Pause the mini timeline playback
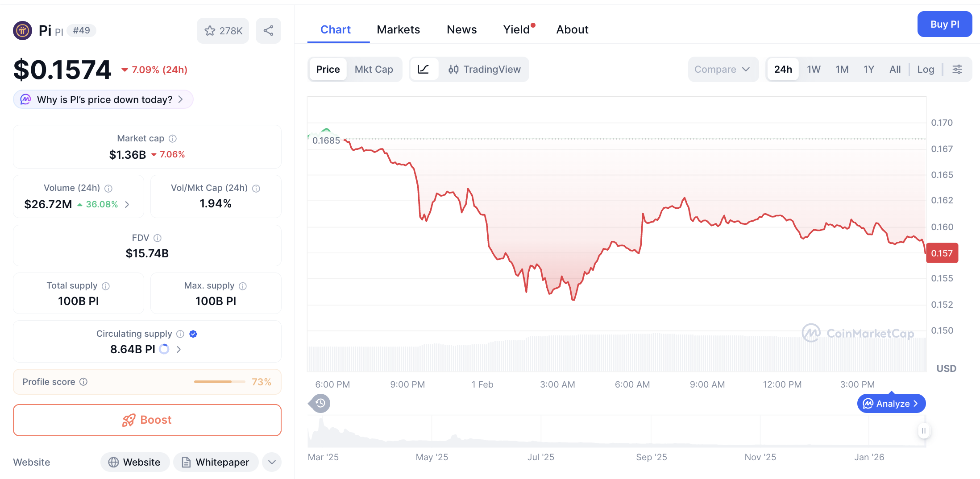Image resolution: width=980 pixels, height=479 pixels. click(x=923, y=431)
